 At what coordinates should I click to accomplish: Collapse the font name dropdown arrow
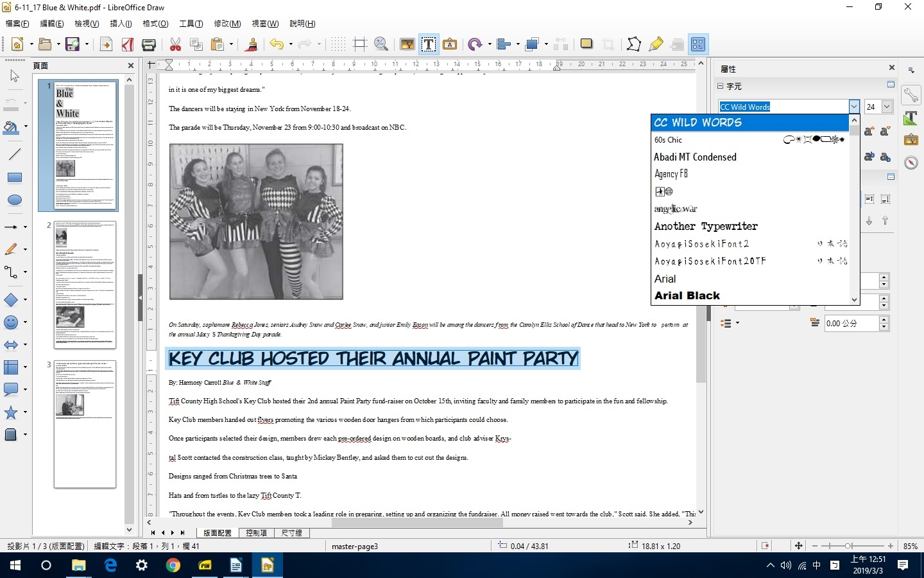coord(854,107)
